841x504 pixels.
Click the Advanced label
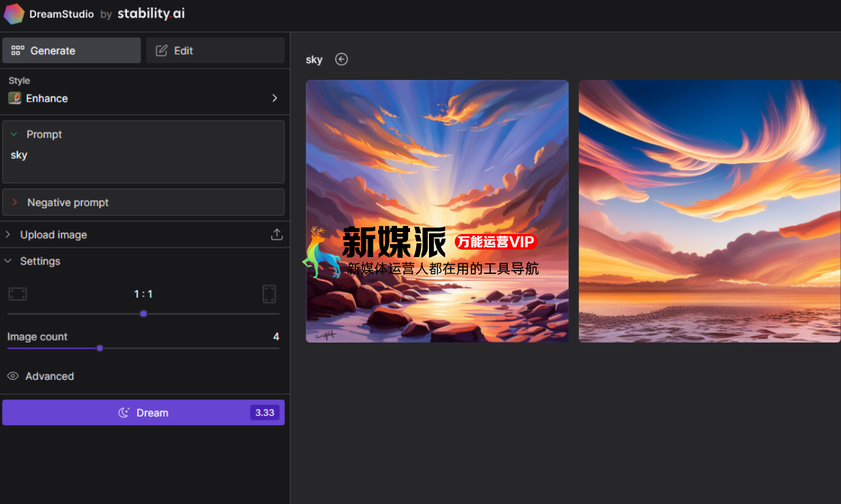click(x=50, y=376)
